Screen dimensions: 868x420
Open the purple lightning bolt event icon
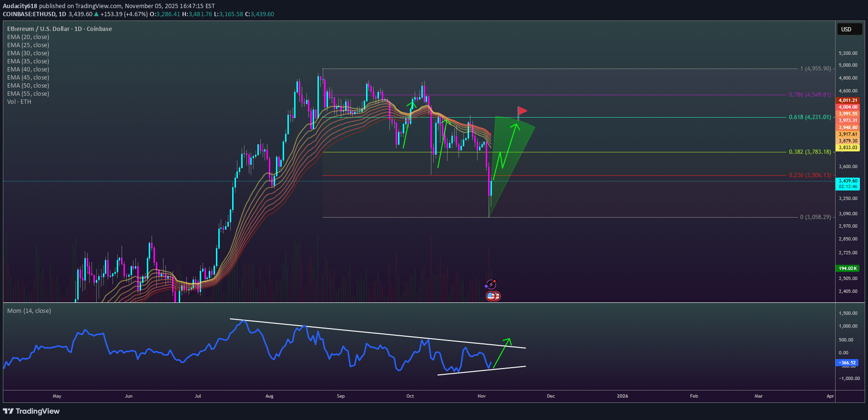coord(490,285)
